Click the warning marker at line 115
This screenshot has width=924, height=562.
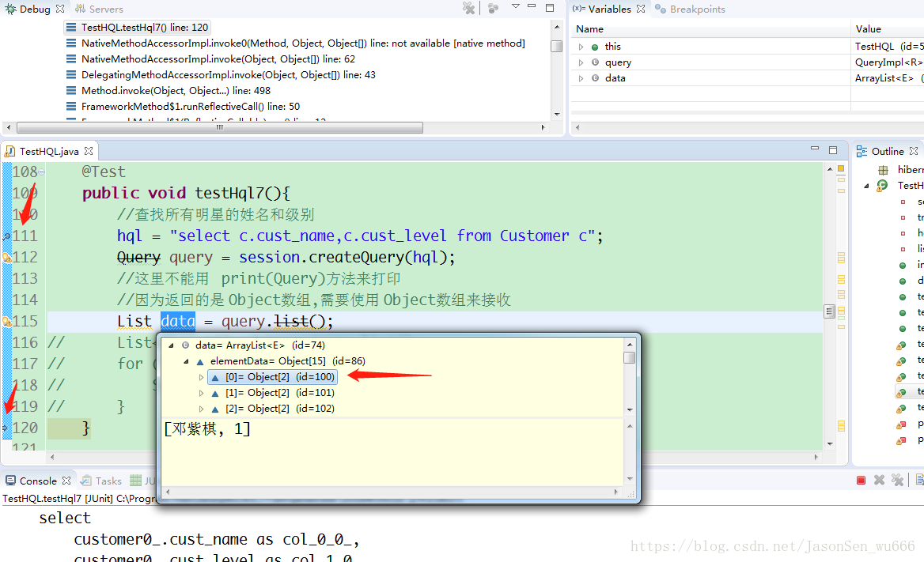click(x=6, y=322)
